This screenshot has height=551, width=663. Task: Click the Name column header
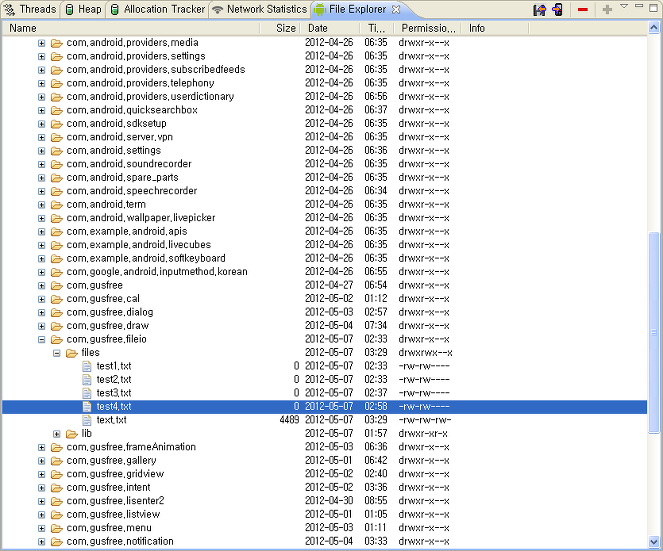(131, 28)
